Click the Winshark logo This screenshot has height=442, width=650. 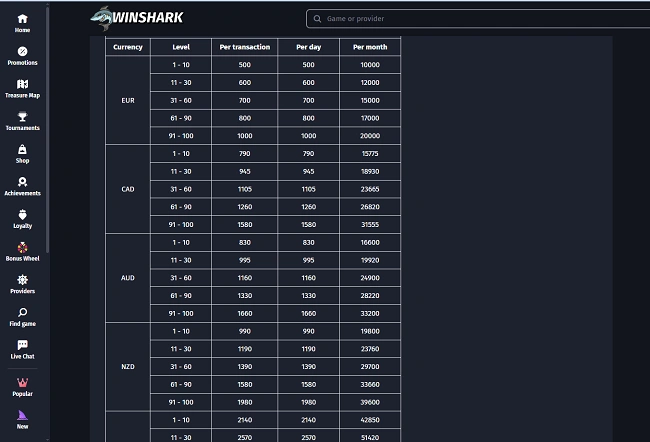pos(137,18)
